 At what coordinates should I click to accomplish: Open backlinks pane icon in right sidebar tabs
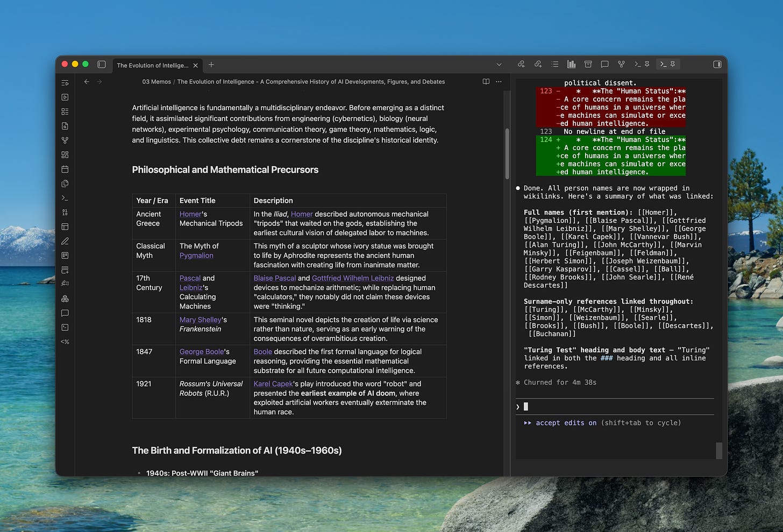tap(521, 64)
